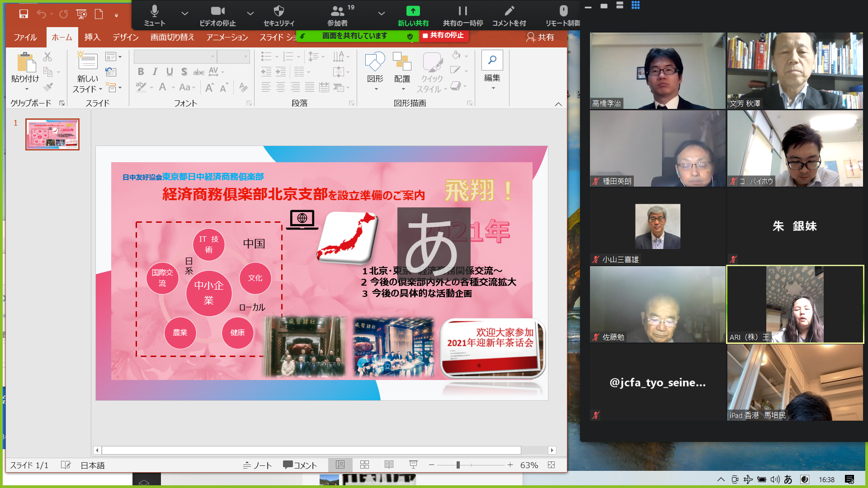Image resolution: width=868 pixels, height=488 pixels.
Task: Click the zoom slider handle
Action: [x=458, y=465]
